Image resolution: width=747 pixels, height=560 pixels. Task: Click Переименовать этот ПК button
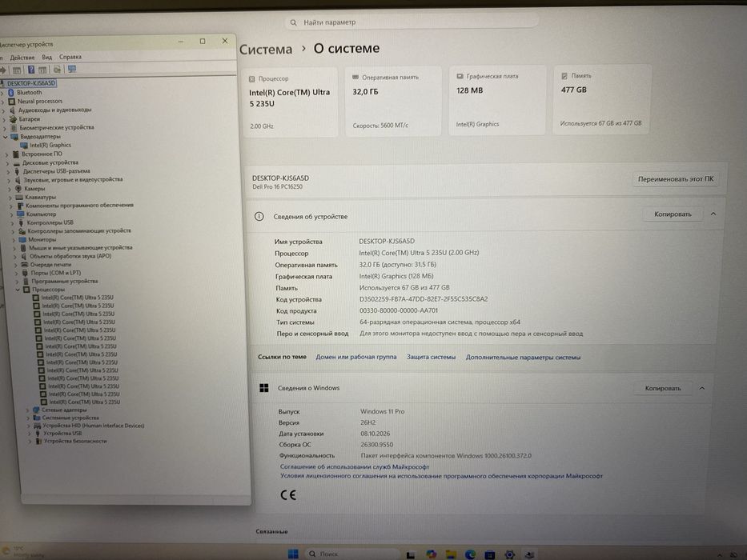(676, 179)
